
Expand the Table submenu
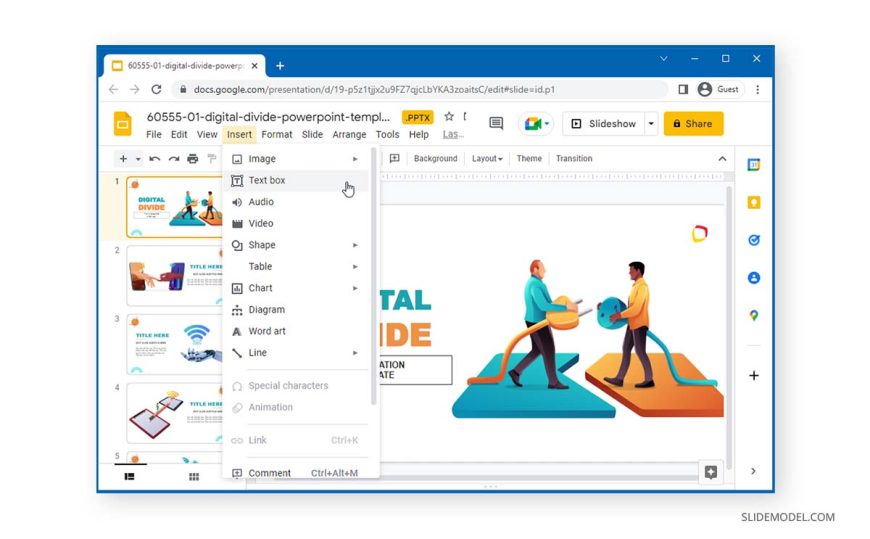(355, 267)
